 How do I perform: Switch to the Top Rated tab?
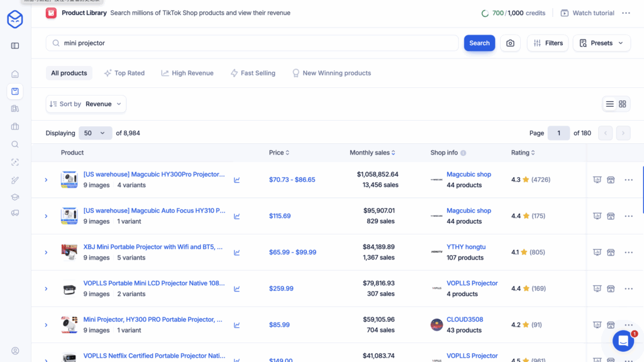point(125,73)
